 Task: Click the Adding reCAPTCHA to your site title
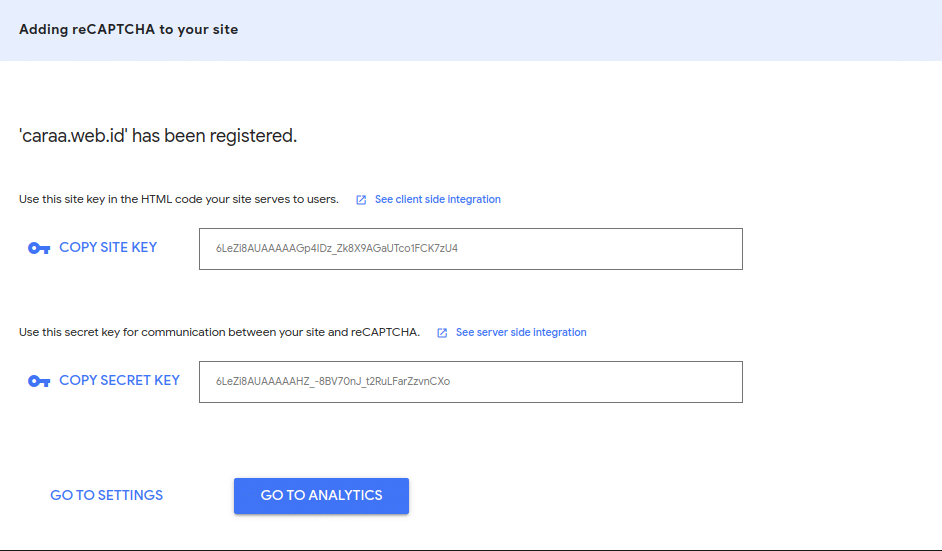pos(129,29)
